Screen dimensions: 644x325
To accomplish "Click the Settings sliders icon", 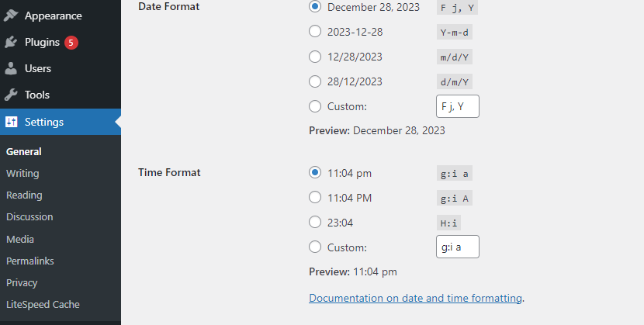I will (x=12, y=122).
